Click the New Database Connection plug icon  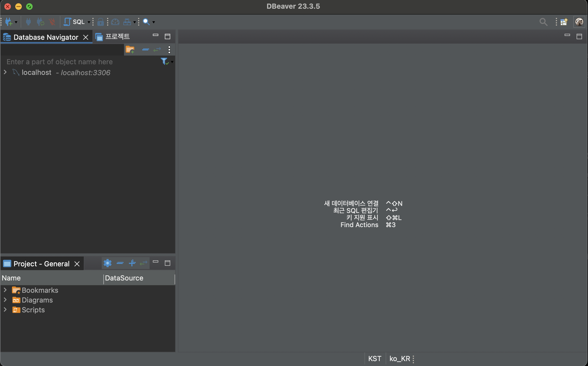click(x=9, y=22)
